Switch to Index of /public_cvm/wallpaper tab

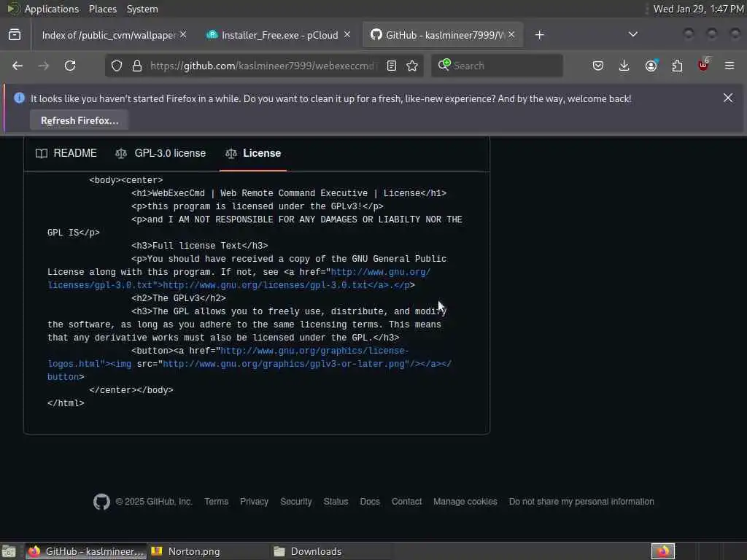(109, 35)
